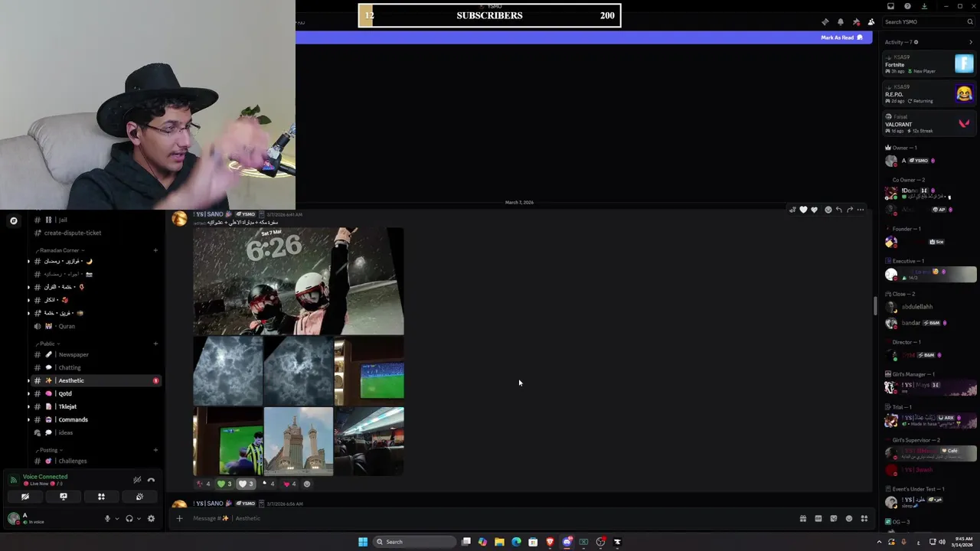Start an activity from voice panel
The height and width of the screenshot is (551, 980).
(101, 497)
